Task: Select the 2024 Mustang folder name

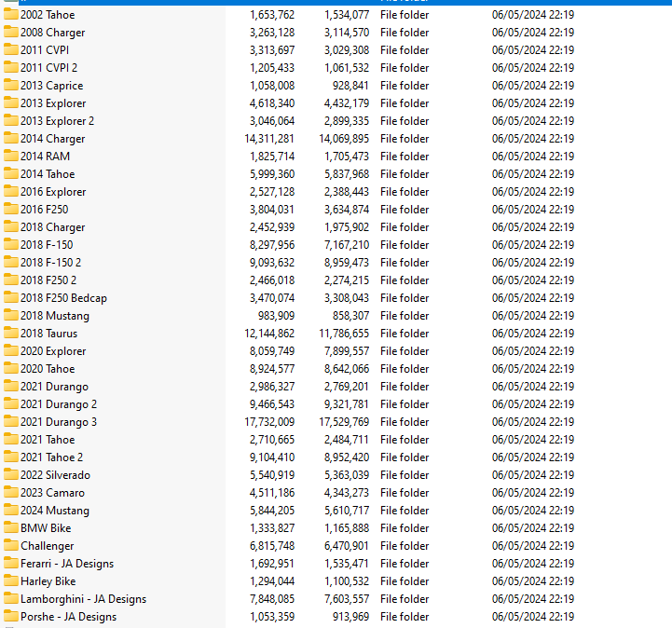Action: [x=55, y=511]
